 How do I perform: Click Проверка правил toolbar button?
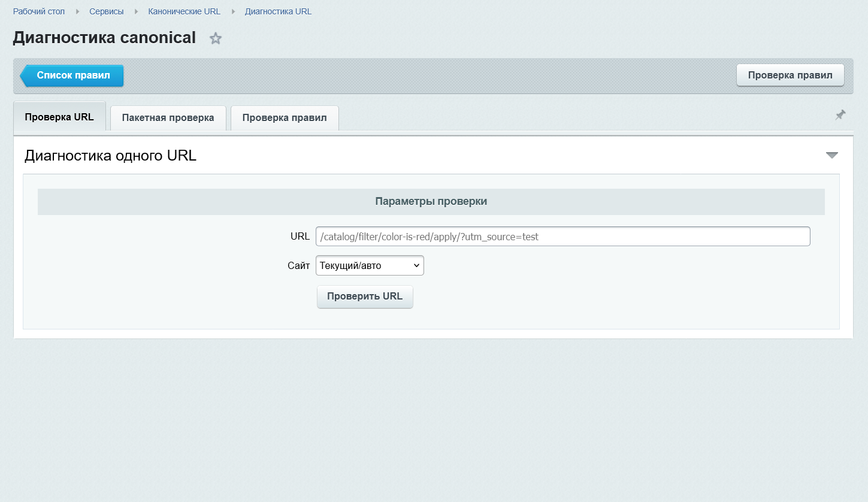pyautogui.click(x=790, y=75)
